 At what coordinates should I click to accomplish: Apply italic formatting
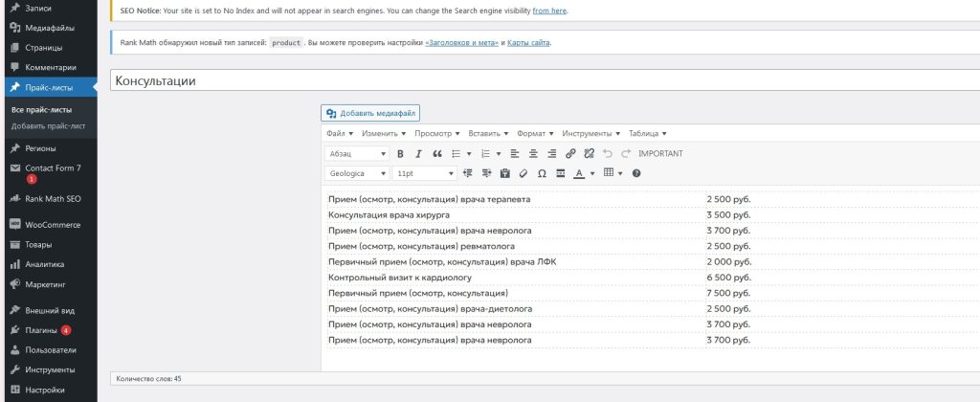click(418, 153)
